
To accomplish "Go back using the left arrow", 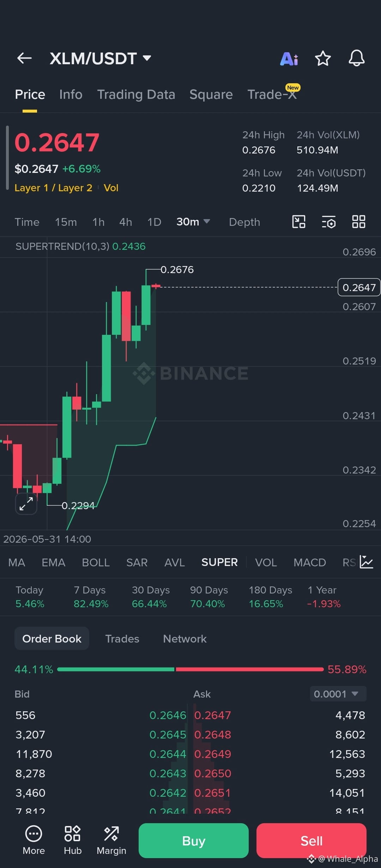I will (x=24, y=58).
